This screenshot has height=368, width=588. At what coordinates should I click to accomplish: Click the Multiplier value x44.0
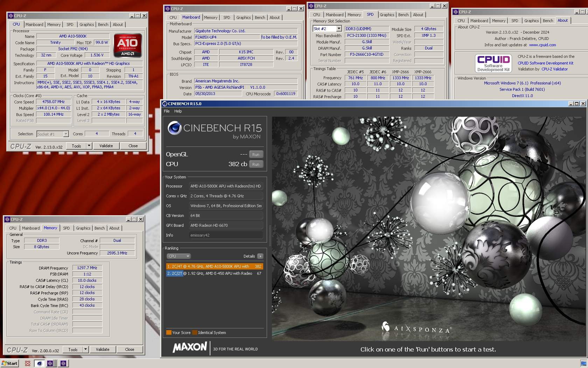pos(54,108)
